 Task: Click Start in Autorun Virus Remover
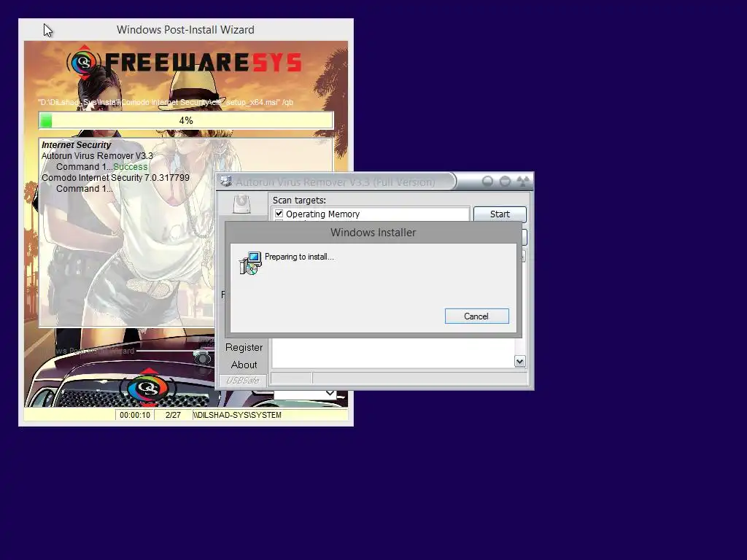[x=500, y=214]
